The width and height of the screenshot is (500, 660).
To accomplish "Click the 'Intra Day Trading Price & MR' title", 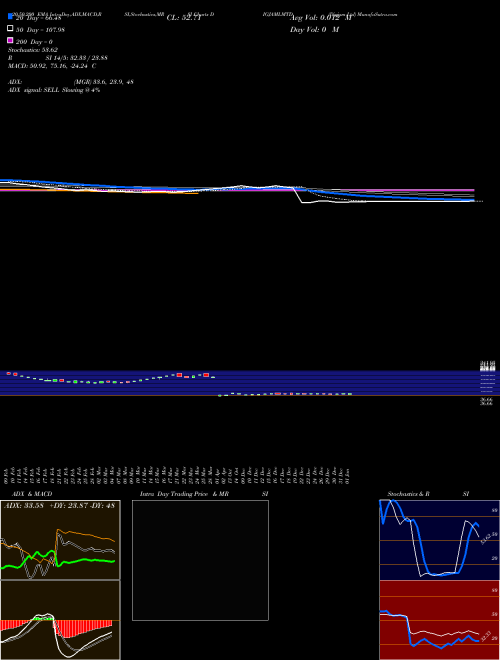I will pos(184,494).
